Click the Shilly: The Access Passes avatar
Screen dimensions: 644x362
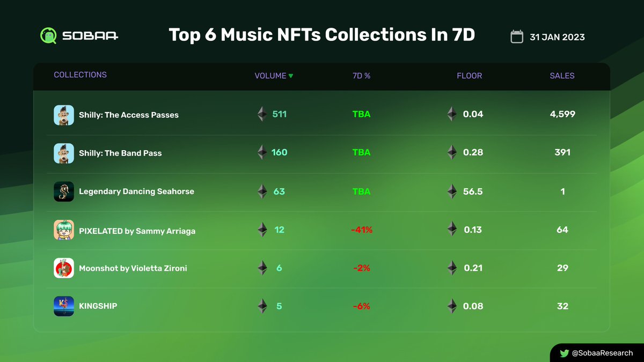pyautogui.click(x=64, y=115)
